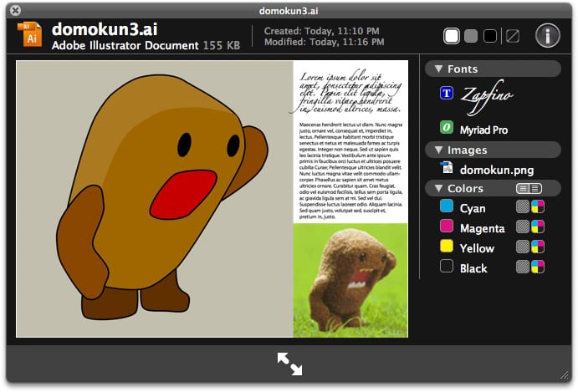Open the info panel button

[547, 36]
